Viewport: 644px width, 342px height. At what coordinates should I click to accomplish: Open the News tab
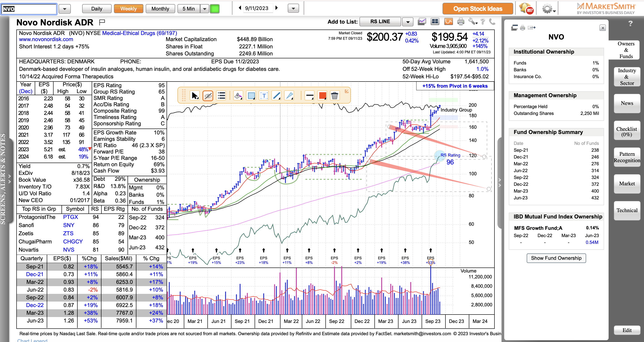(627, 103)
